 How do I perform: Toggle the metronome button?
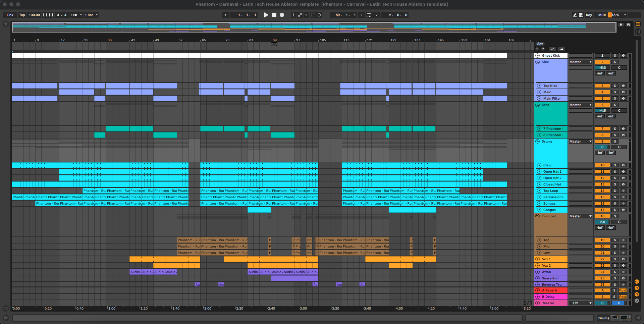point(74,15)
